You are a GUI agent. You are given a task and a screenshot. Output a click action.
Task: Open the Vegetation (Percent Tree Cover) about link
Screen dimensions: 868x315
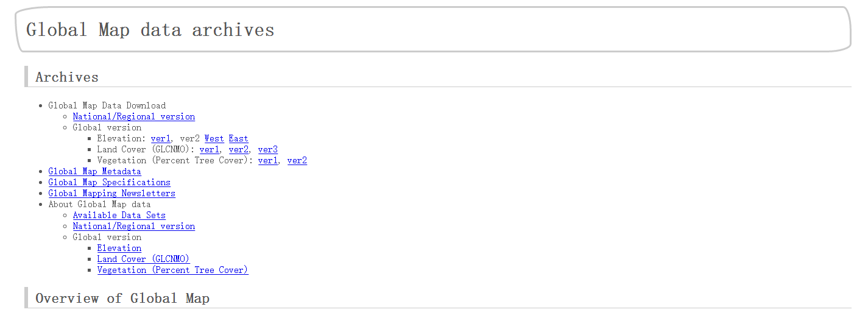point(173,270)
